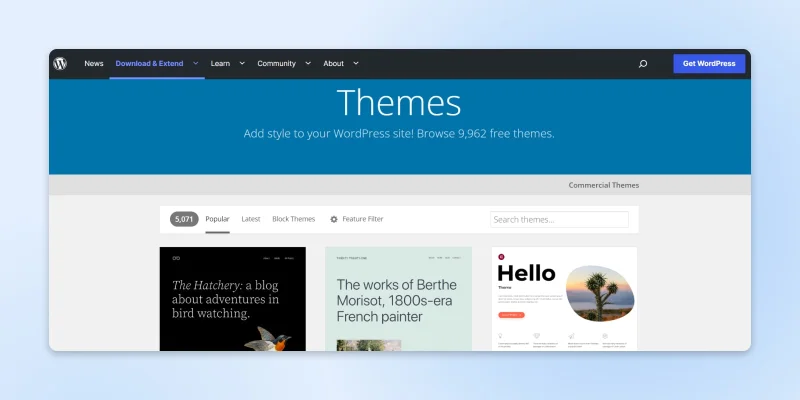Open the News menu item
This screenshot has height=400, width=800.
coord(94,63)
